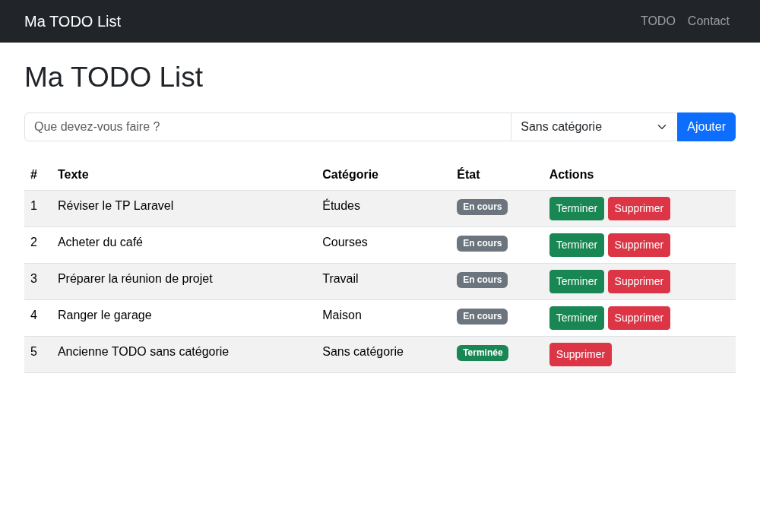Viewport: 760px width, 532px height.
Task: Open the Contact nav link
Action: click(x=708, y=21)
